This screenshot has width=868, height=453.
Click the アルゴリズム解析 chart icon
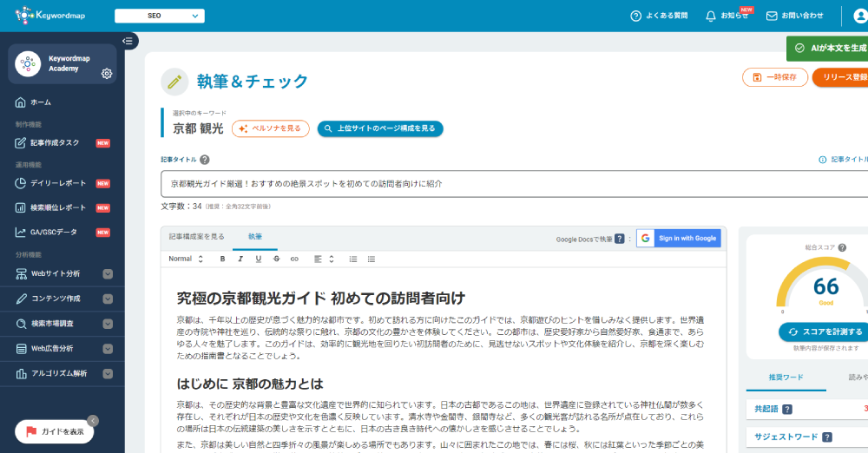coord(21,374)
